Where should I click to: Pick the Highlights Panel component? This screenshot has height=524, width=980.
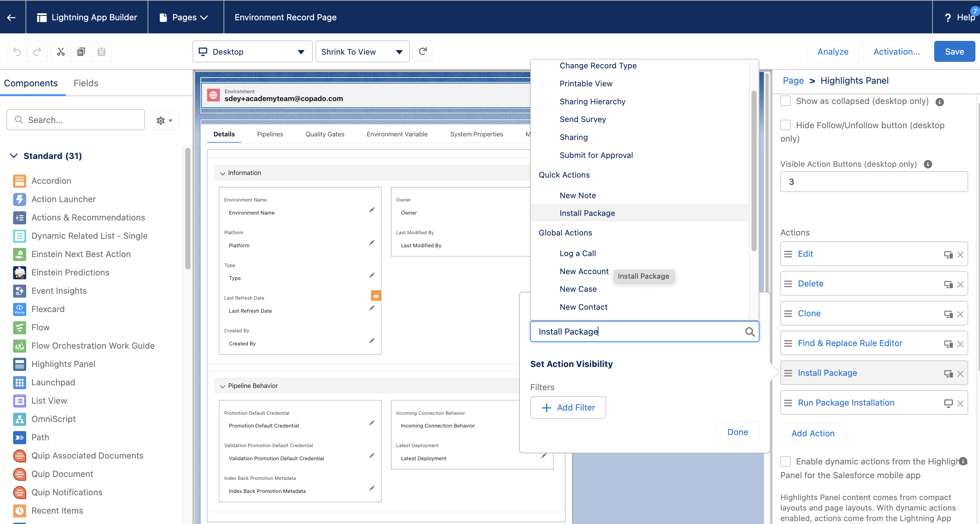(x=63, y=364)
